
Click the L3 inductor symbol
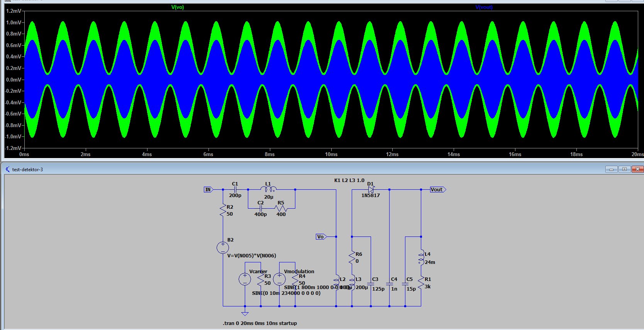click(x=352, y=282)
